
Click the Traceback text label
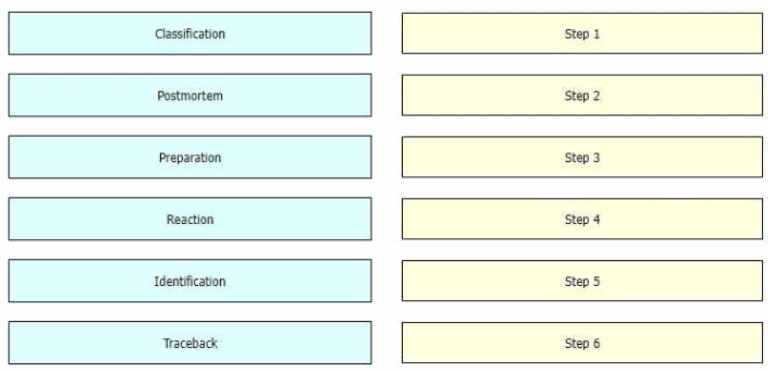[190, 343]
